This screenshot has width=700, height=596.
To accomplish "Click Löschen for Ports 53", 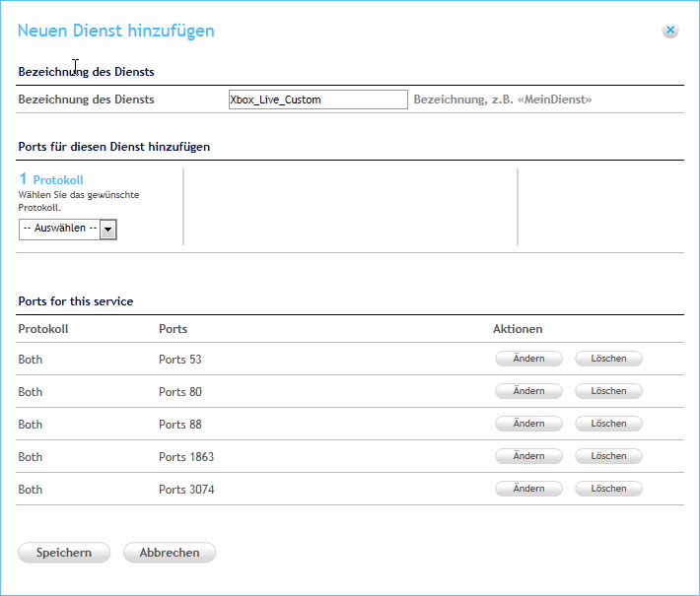I will [608, 359].
